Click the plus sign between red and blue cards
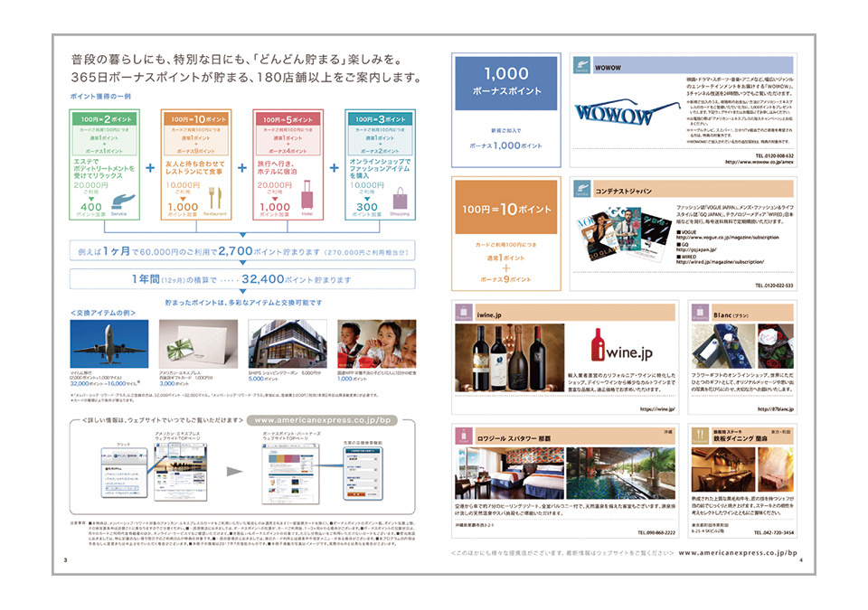The width and height of the screenshot is (868, 610). coord(335,168)
